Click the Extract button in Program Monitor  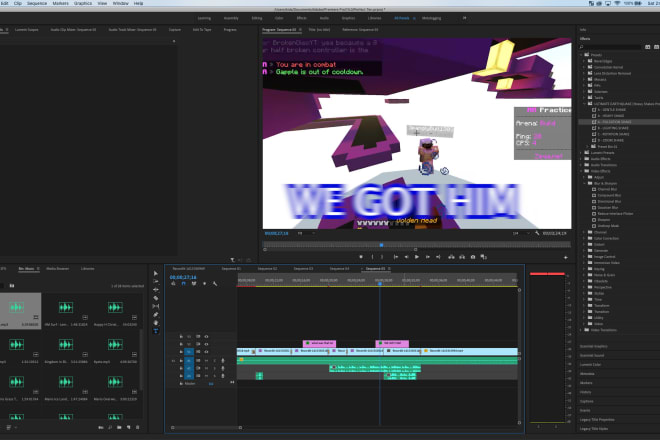click(462, 257)
